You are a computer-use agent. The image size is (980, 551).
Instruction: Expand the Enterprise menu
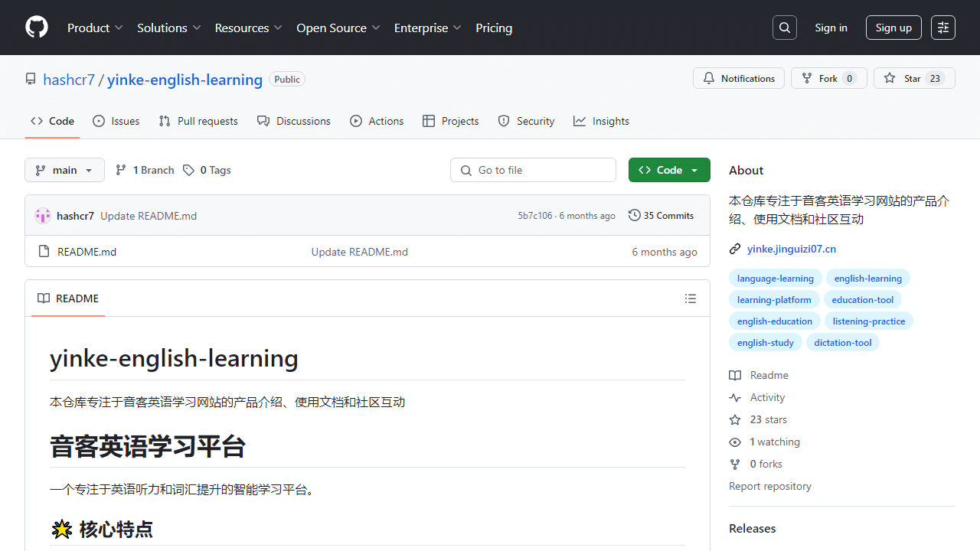click(x=428, y=28)
